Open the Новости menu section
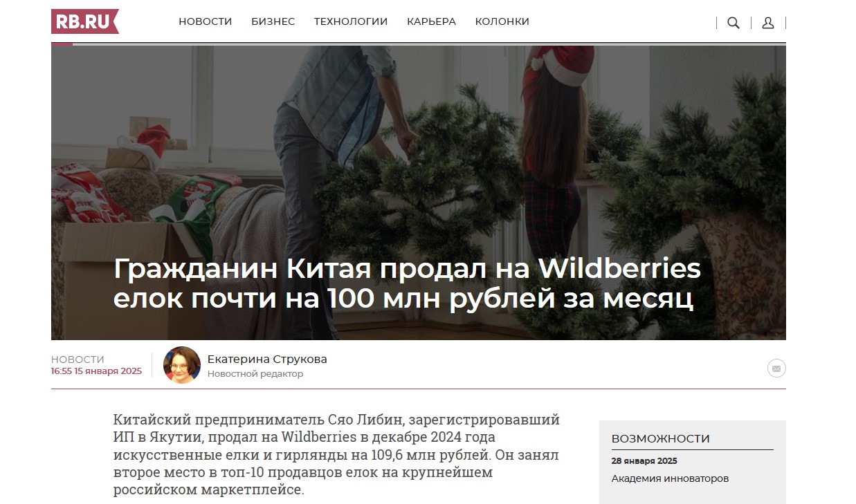Viewport: 856px width, 504px height. (206, 21)
